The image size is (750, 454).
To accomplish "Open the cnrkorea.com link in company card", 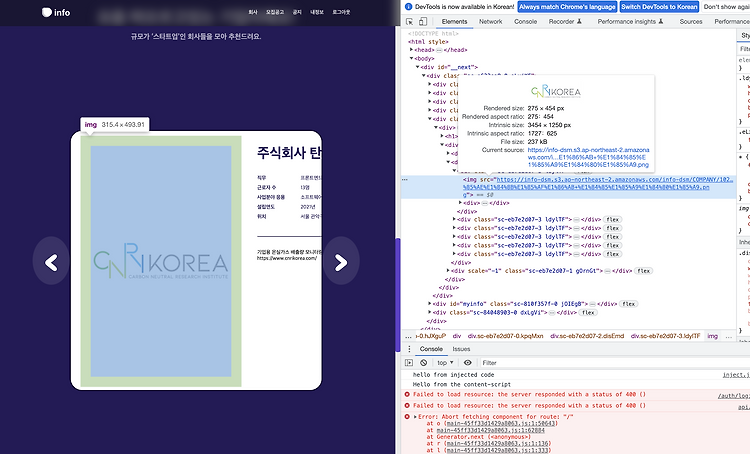I will click(x=287, y=258).
